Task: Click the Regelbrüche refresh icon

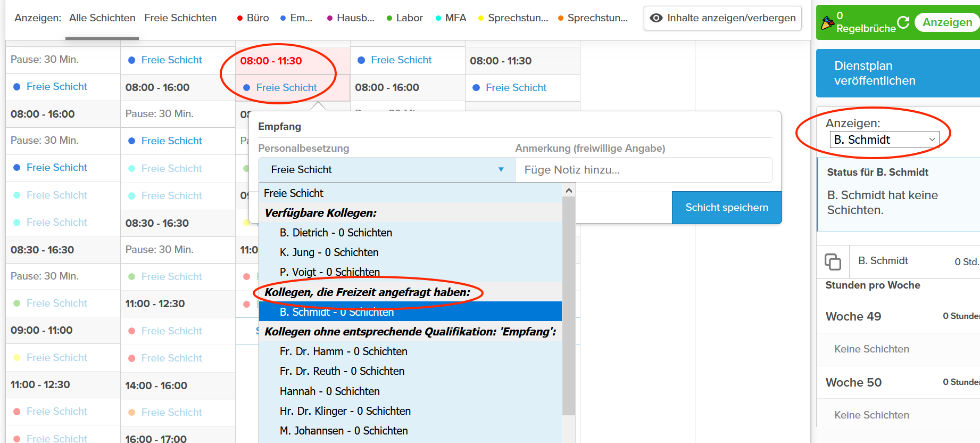Action: click(903, 22)
